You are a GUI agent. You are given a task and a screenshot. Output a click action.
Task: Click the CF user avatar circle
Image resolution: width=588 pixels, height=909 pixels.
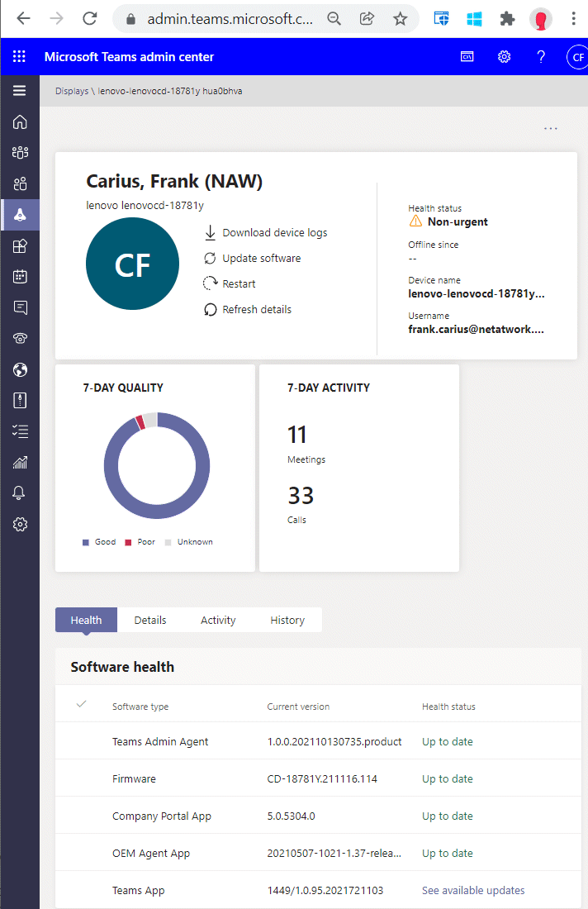pos(133,264)
